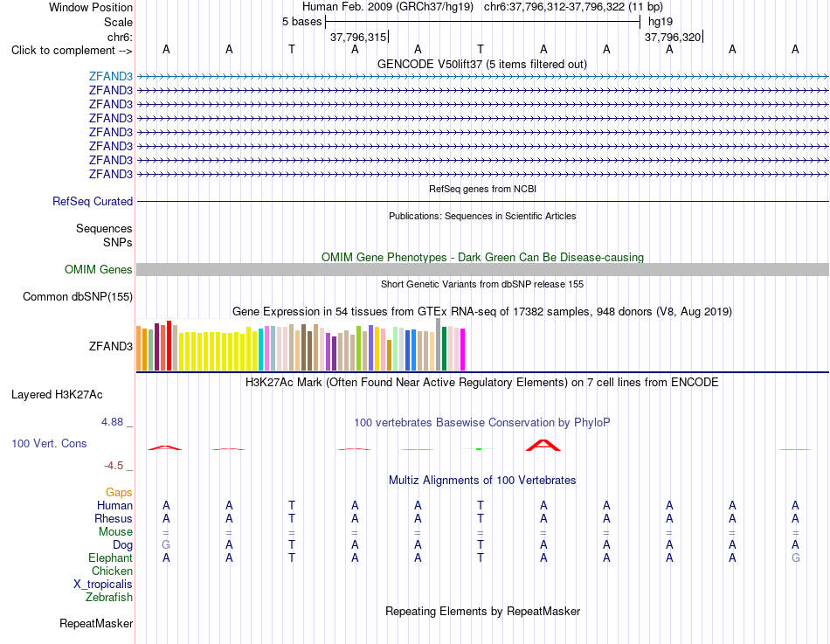Open the Layered H3K27Ac track label
This screenshot has height=644, width=830.
[x=57, y=395]
